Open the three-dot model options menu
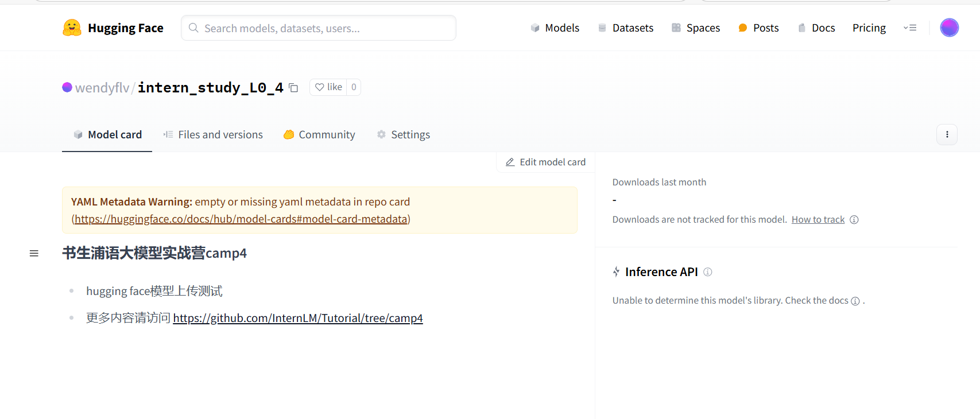Screen dimensions: 980x419 947,134
